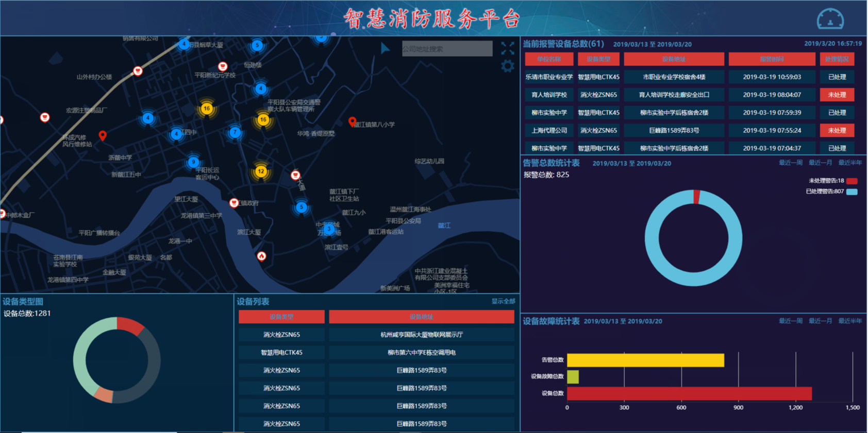Click the 报警时间 column header
The width and height of the screenshot is (868, 433).
(771, 59)
